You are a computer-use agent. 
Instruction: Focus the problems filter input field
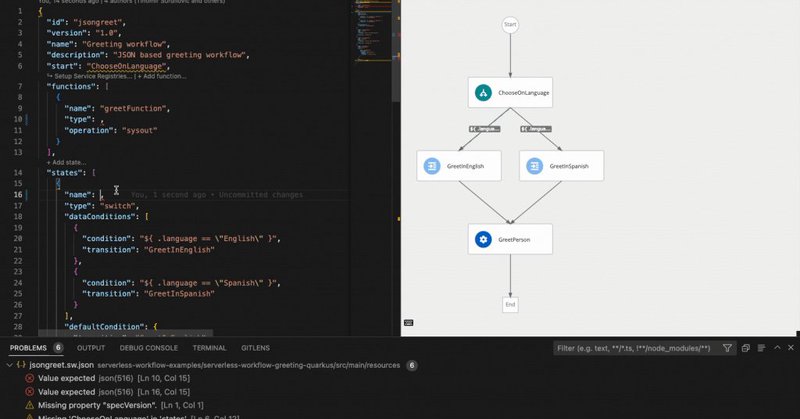click(x=636, y=348)
